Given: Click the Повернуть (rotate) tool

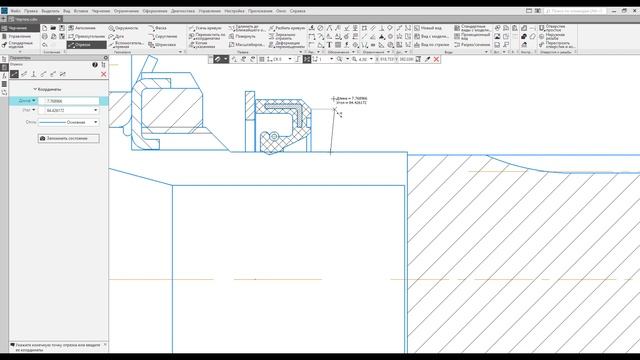Looking at the screenshot, I should coord(242,36).
